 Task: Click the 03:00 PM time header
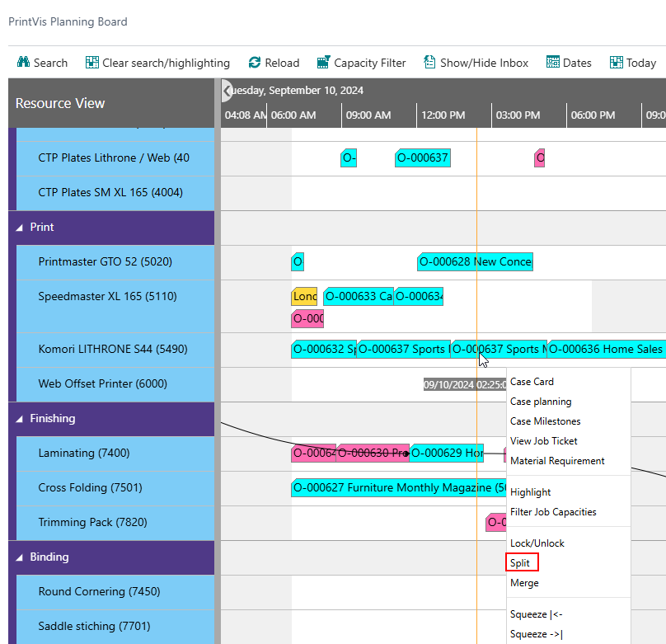[518, 115]
